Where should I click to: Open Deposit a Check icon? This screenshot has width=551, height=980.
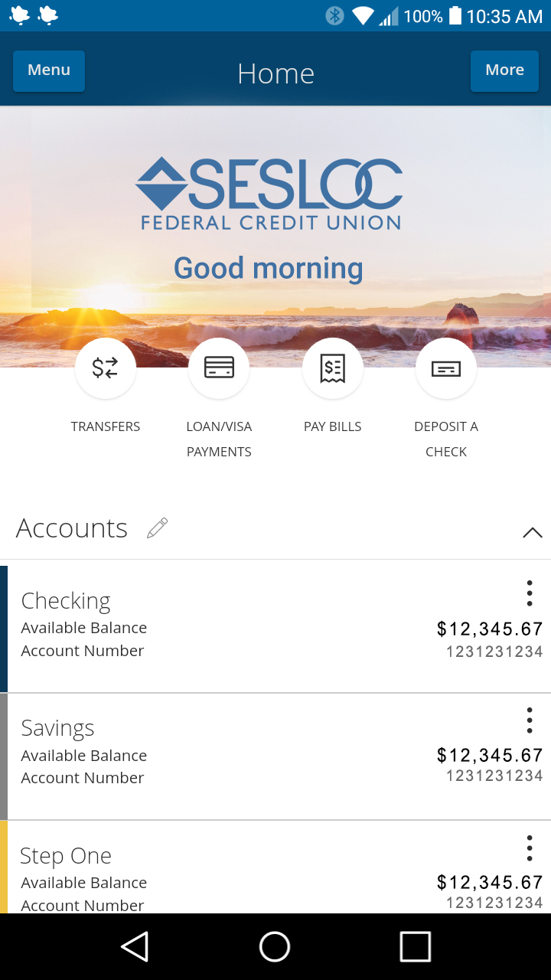(446, 369)
